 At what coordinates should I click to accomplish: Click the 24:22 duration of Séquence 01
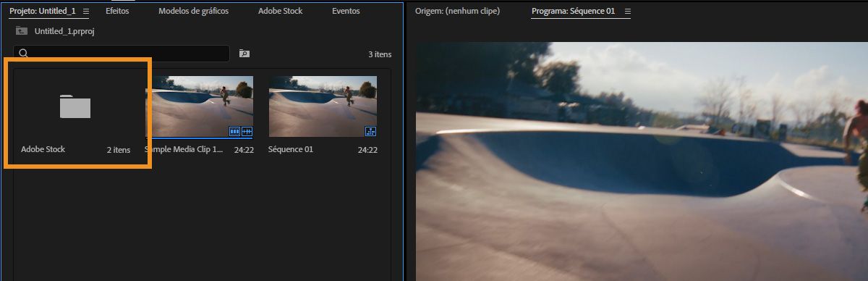coord(367,150)
